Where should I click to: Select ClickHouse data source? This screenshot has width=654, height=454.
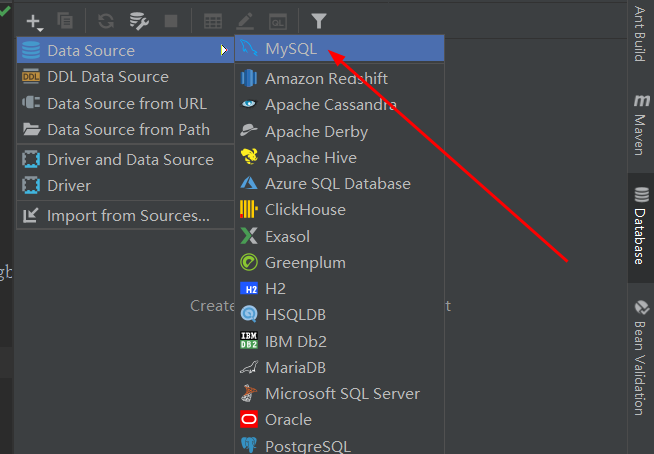[x=340, y=210]
